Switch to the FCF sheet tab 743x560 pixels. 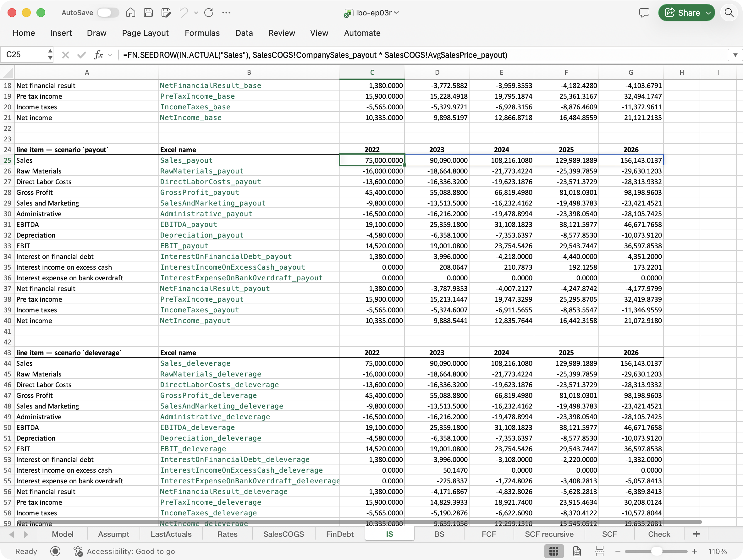click(489, 534)
